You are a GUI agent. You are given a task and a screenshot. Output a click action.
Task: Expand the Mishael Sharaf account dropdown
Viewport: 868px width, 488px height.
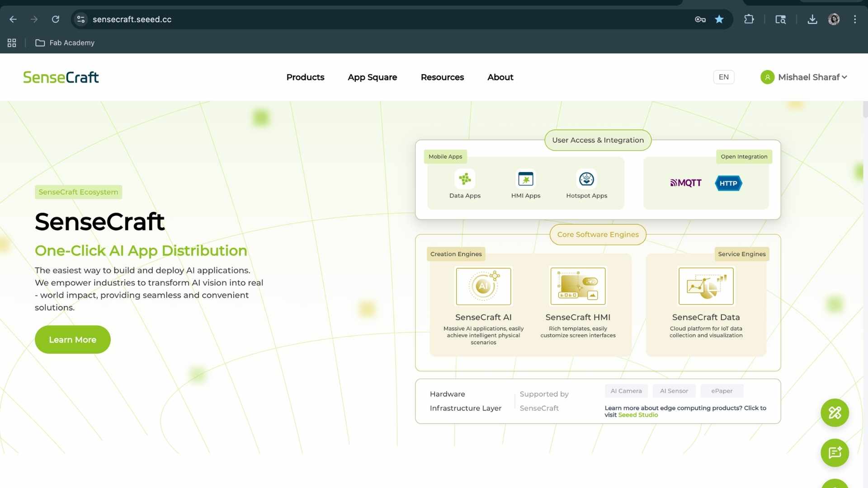click(x=804, y=77)
